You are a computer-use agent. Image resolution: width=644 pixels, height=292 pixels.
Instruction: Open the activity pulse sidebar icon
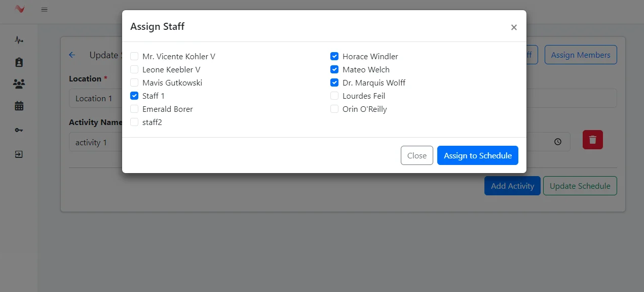click(19, 40)
